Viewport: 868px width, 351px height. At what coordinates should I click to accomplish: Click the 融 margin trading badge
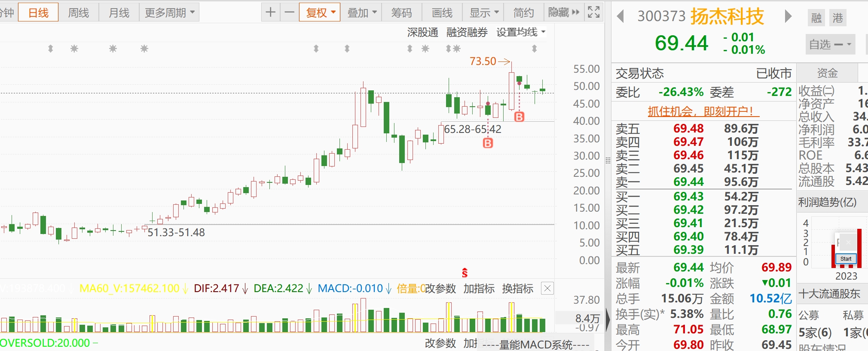tap(816, 18)
